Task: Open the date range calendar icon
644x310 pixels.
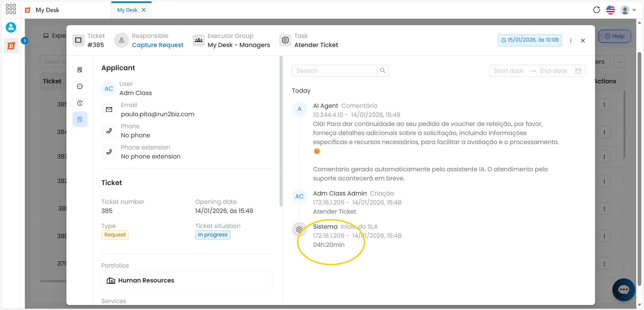Action: [578, 71]
